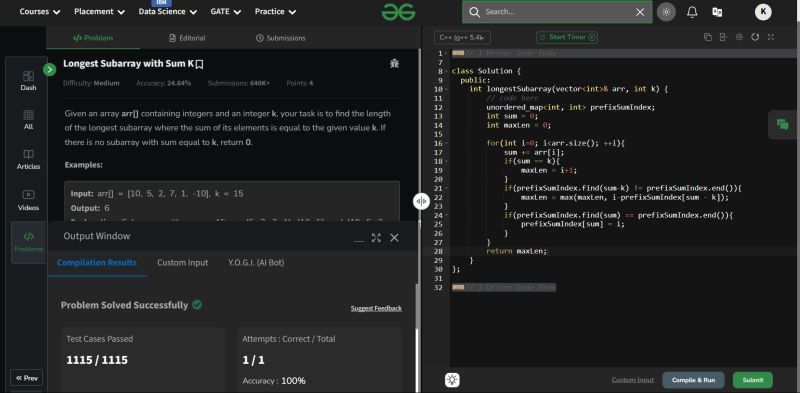Image resolution: width=800 pixels, height=393 pixels.
Task: Click the Custom Input link near Compile
Action: 633,380
